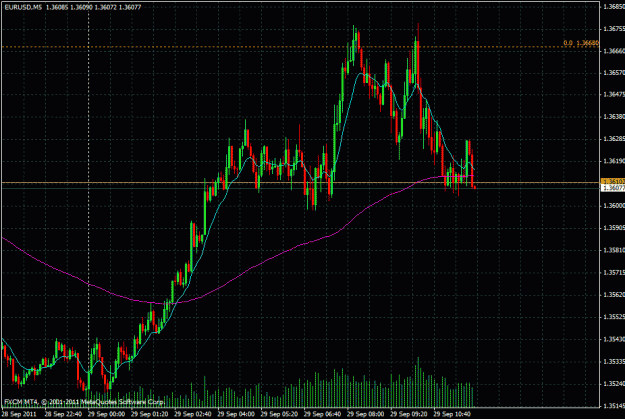Click the 29 Sep 02:40 time label
625x419 pixels.
tap(193, 414)
